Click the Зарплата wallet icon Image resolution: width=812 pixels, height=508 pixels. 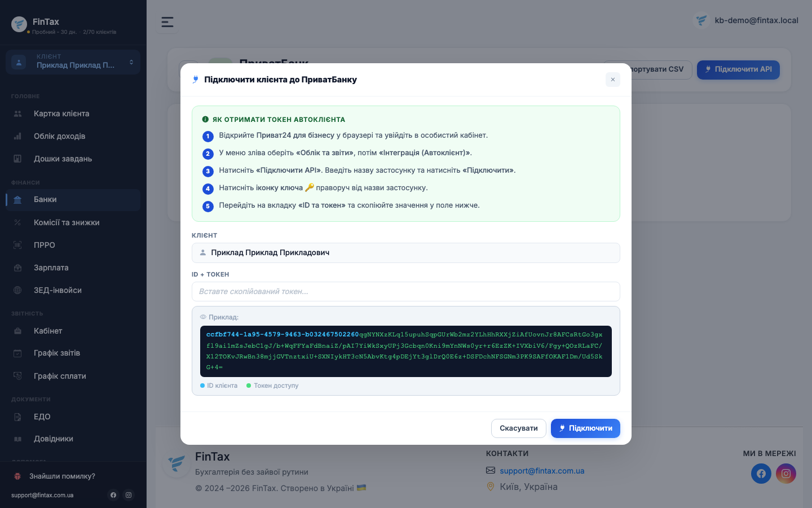[17, 268]
